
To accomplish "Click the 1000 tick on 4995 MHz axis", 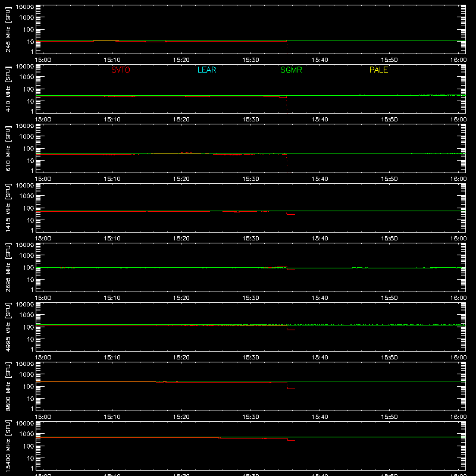I will point(27,315).
